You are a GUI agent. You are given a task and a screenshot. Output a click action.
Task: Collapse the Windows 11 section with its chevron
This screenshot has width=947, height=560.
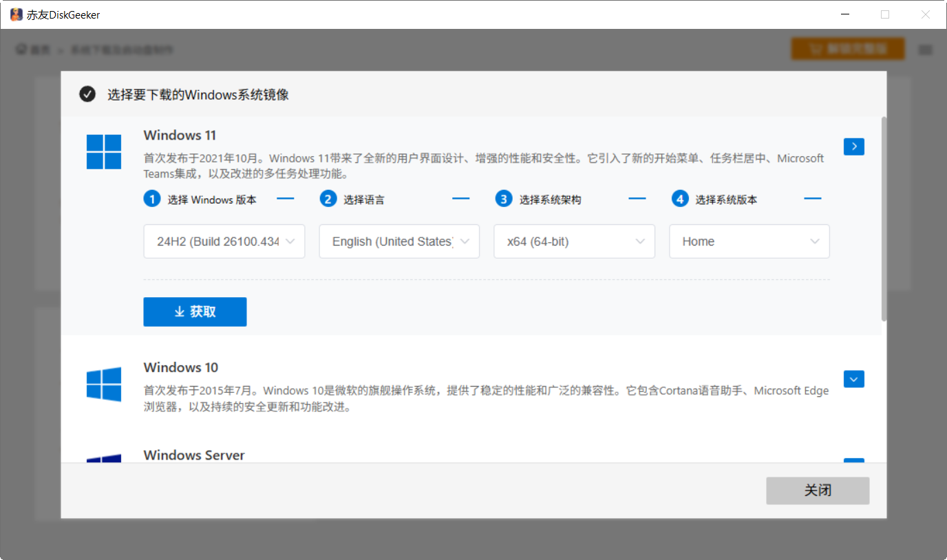[853, 147]
